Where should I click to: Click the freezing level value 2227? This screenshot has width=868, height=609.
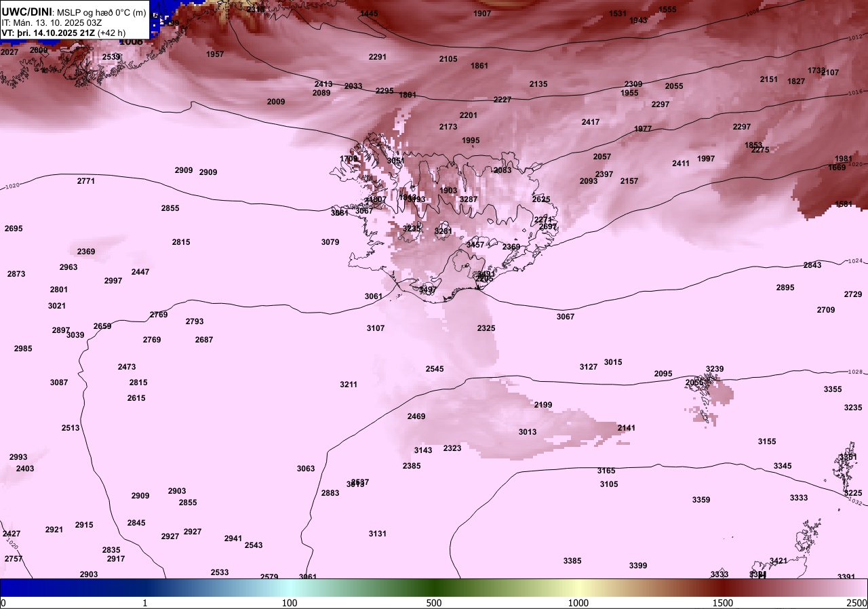coord(502,100)
